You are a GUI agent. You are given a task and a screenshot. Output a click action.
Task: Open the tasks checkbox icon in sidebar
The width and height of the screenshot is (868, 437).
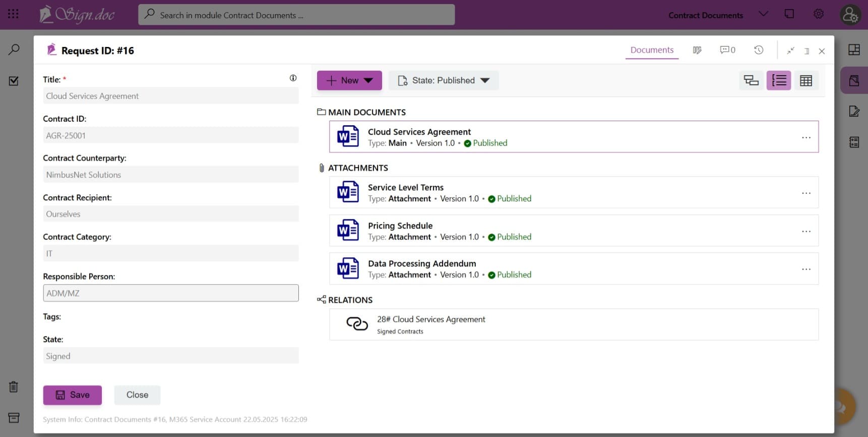(14, 81)
